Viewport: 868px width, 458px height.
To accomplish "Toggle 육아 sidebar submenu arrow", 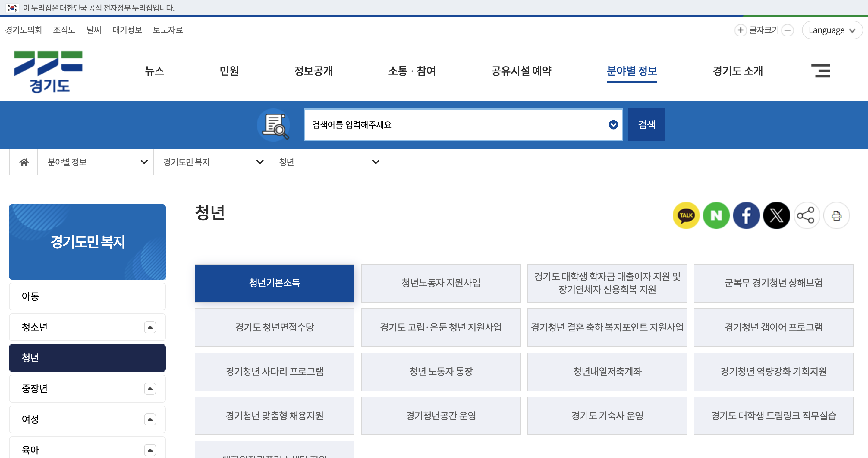I will pyautogui.click(x=150, y=450).
